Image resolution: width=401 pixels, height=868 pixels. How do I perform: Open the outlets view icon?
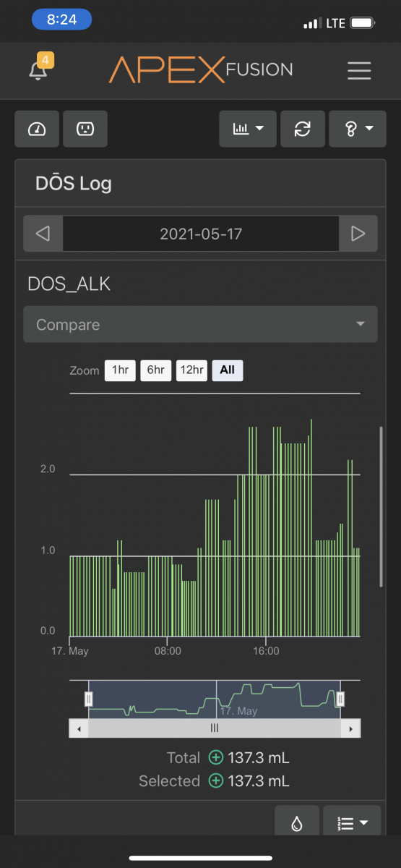tap(85, 129)
